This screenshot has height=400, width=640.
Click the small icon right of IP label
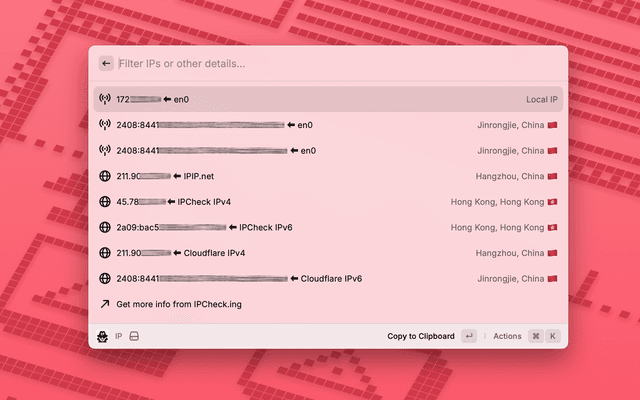point(134,336)
